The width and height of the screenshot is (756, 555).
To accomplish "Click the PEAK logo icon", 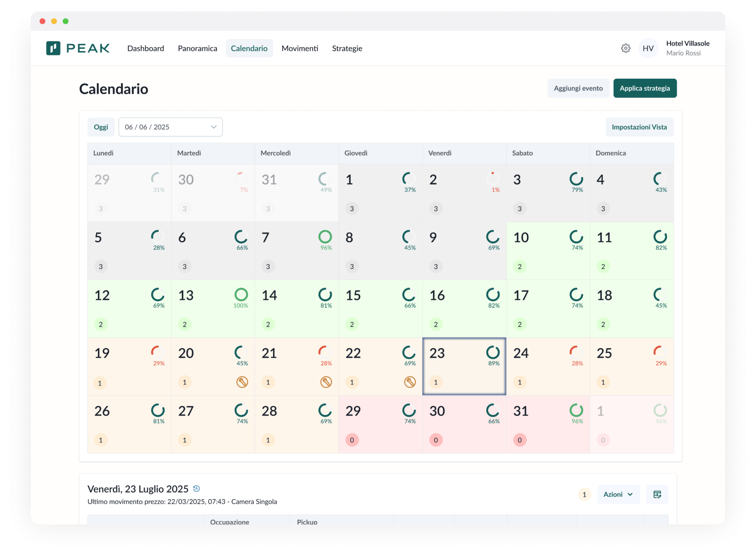I will coord(54,48).
